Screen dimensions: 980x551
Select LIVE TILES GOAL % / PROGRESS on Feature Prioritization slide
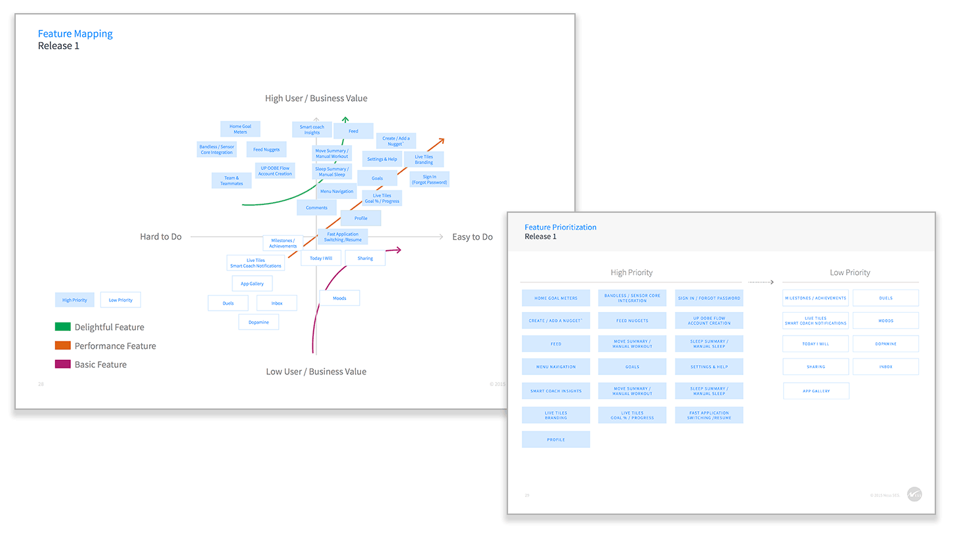632,415
